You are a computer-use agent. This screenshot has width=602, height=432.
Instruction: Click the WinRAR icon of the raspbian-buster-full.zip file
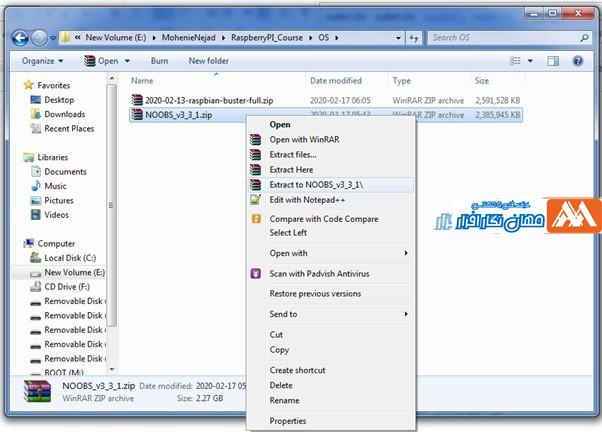(137, 100)
